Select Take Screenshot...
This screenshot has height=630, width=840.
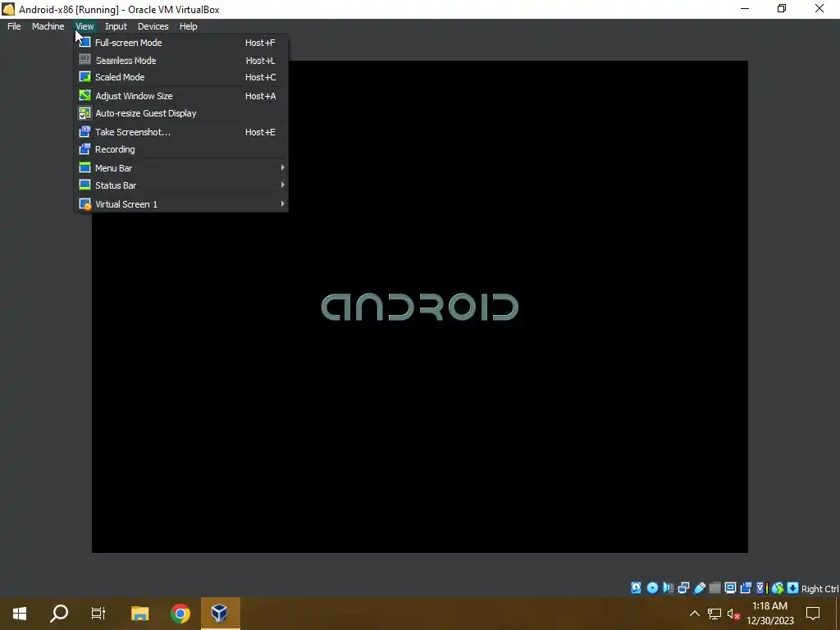[x=181, y=132]
